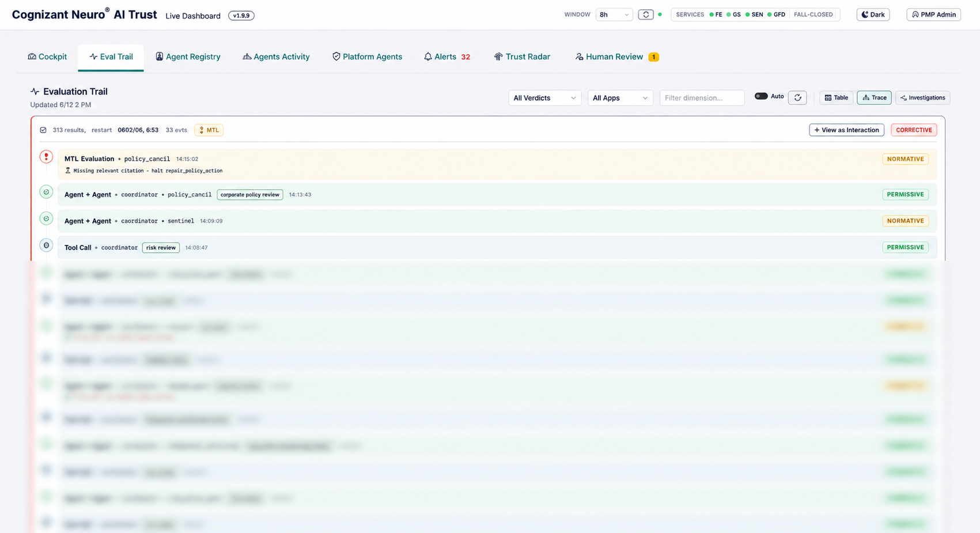This screenshot has height=533, width=980.
Task: Switch to Trace view
Action: point(874,98)
